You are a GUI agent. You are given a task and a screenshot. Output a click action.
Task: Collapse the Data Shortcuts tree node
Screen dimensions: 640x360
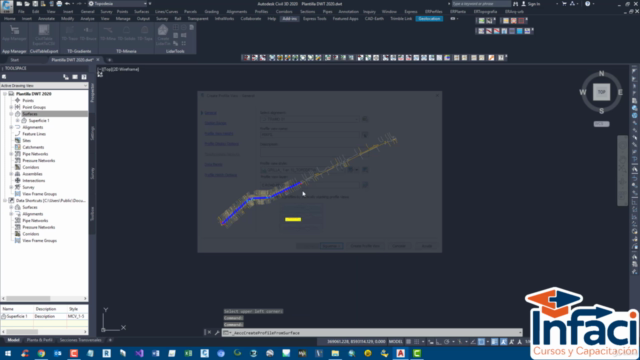[x=5, y=200]
